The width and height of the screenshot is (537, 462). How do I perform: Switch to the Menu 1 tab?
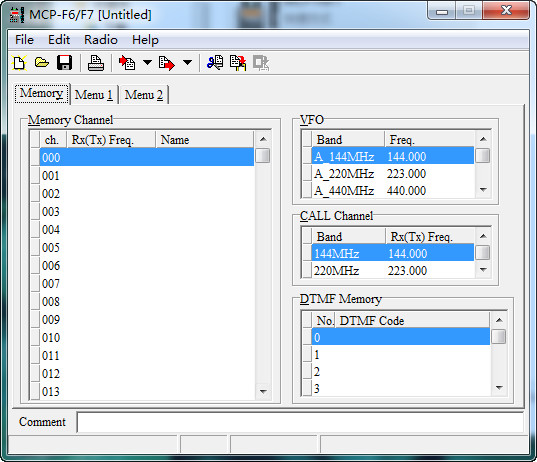94,95
